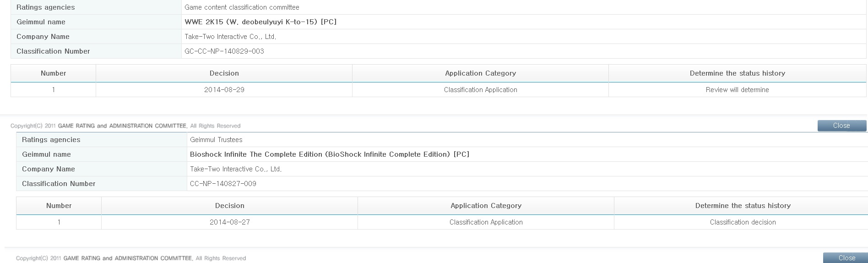This screenshot has height=263, width=868.
Task: Click 'Determine the status history' header in WWE table
Action: point(737,73)
